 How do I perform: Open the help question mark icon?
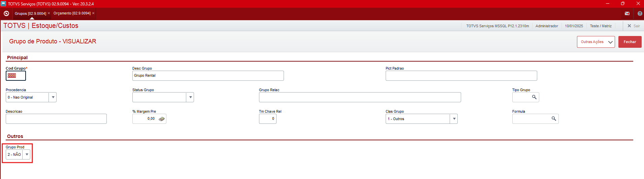coord(640,13)
